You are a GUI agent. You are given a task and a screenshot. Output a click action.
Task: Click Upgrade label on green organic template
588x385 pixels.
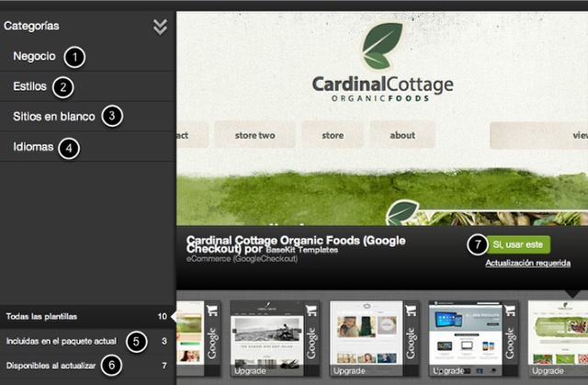click(548, 370)
